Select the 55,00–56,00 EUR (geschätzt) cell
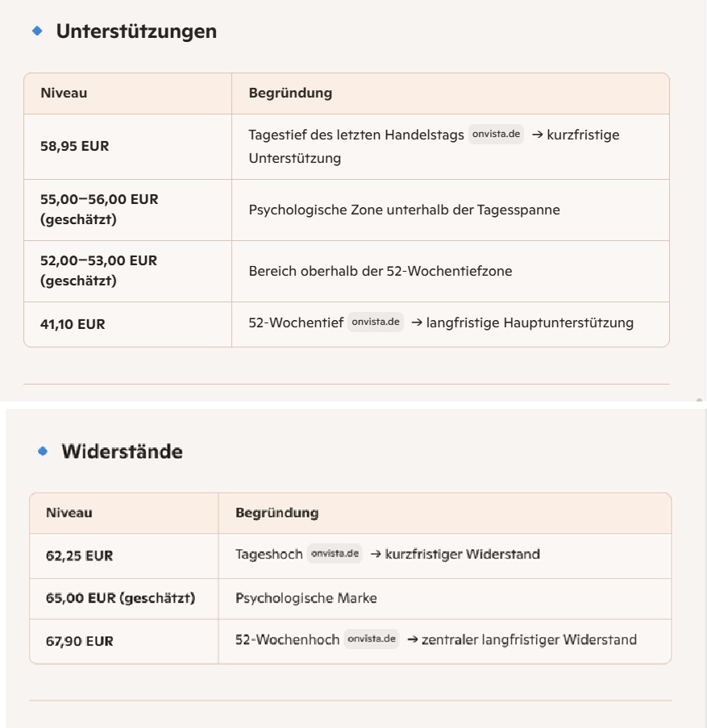This screenshot has width=707, height=728. (x=98, y=210)
